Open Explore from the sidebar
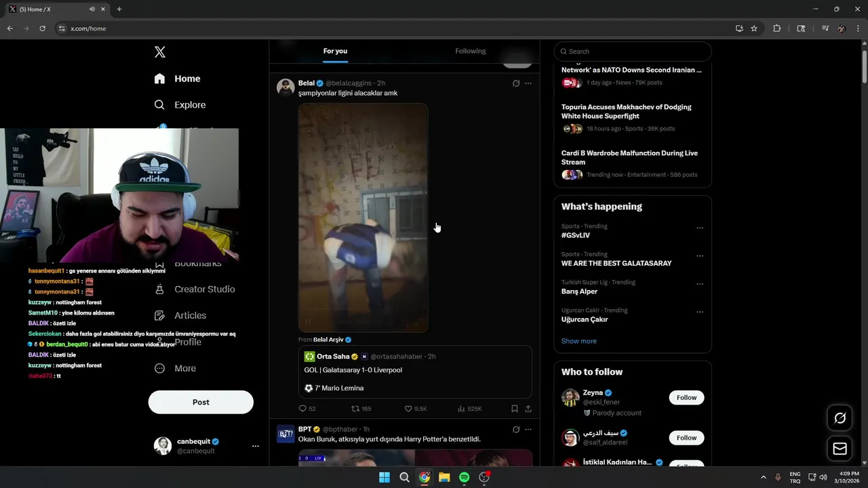Viewport: 868px width, 488px height. (x=180, y=105)
